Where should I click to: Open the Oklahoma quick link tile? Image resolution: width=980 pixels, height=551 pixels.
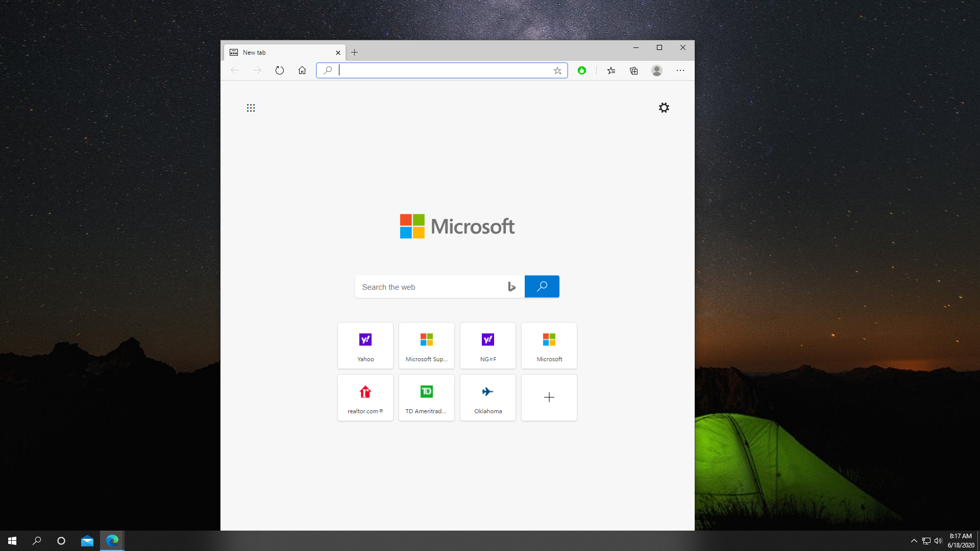[488, 397]
